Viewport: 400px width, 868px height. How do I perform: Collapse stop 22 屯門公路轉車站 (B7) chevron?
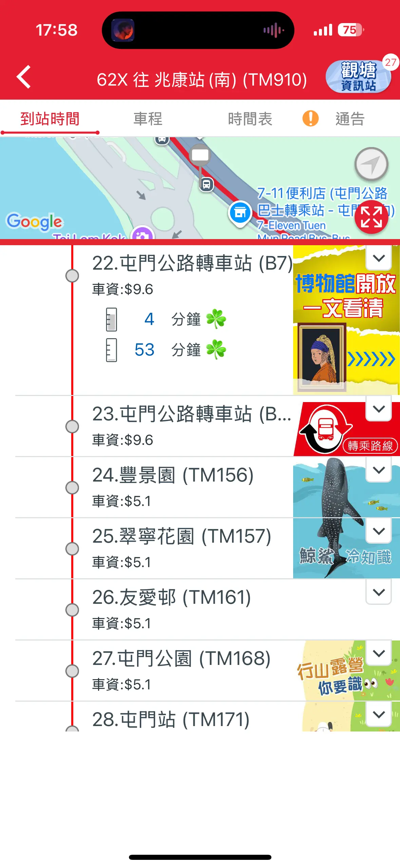click(x=379, y=258)
